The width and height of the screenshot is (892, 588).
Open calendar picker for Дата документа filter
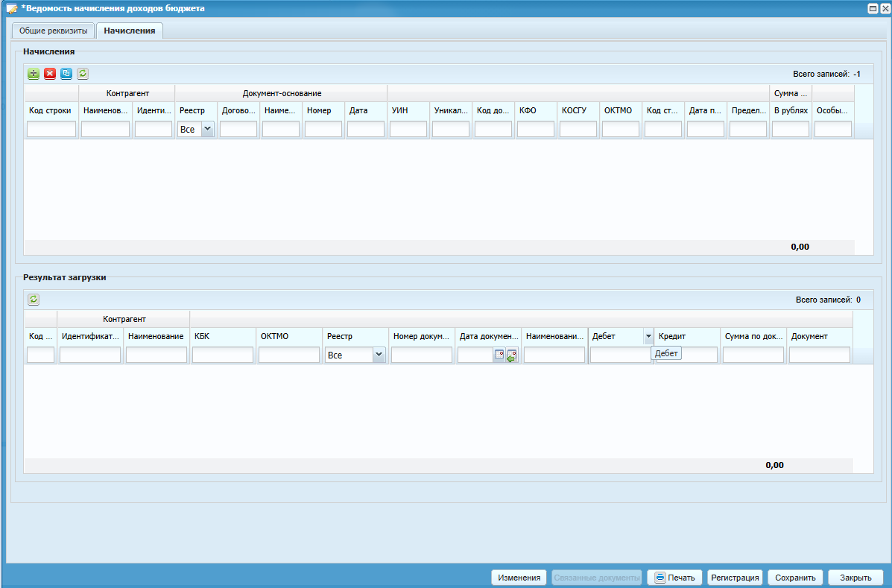(x=499, y=355)
